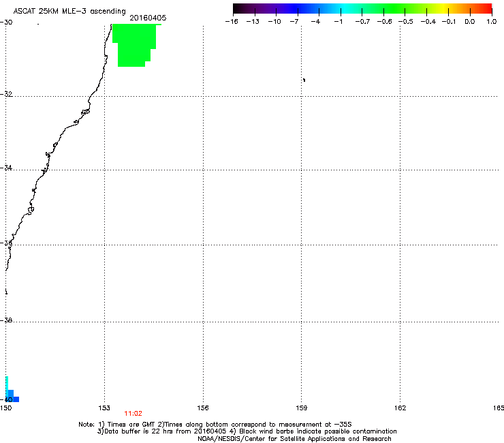Click the '-38' latitude axis label
This screenshot has width=504, height=443.
pyautogui.click(x=6, y=320)
